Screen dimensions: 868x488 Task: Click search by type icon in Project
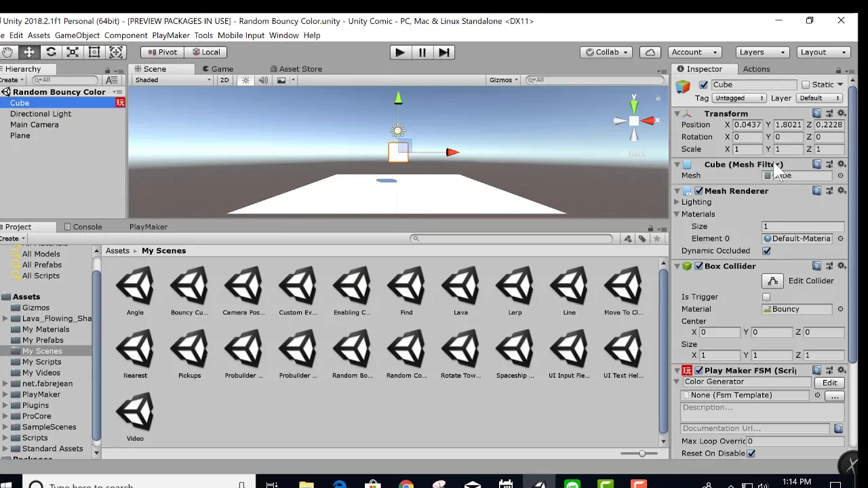click(x=627, y=239)
